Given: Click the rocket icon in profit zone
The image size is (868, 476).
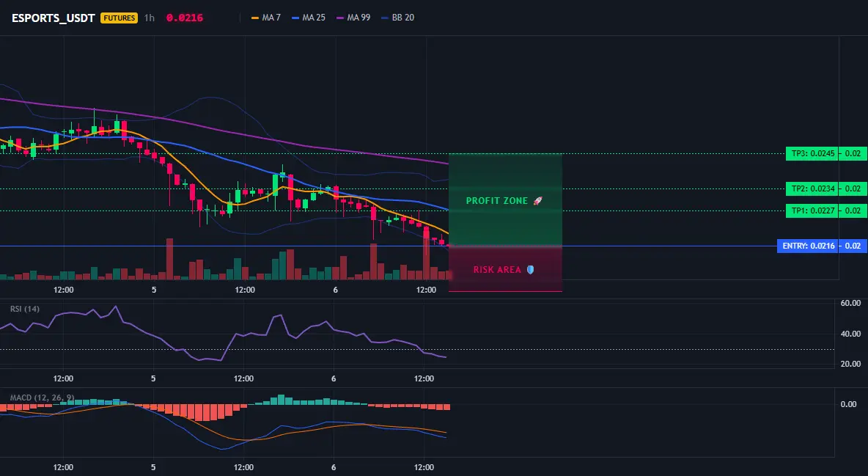Looking at the screenshot, I should point(537,201).
